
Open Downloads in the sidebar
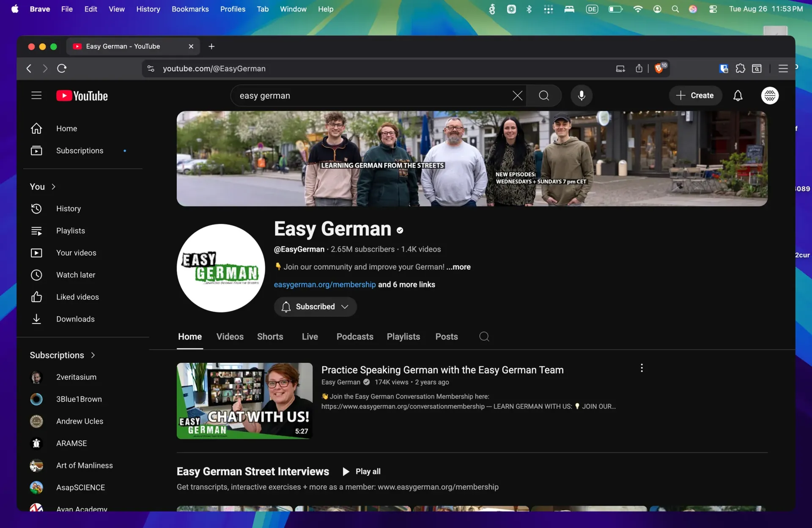point(75,319)
